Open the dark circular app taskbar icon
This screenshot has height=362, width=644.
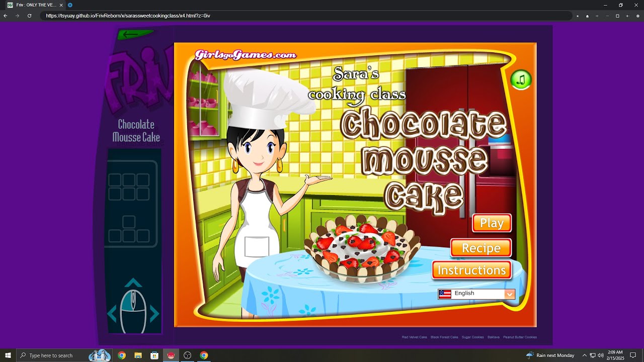point(188,355)
